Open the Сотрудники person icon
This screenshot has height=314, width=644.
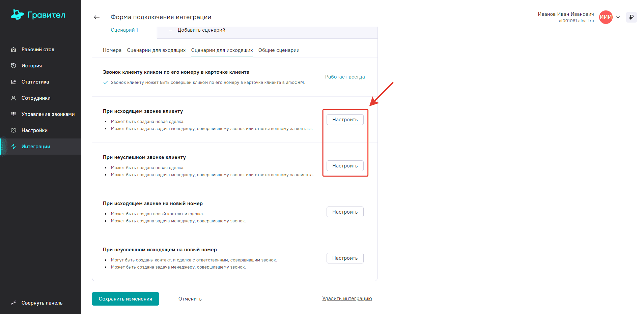click(x=13, y=98)
